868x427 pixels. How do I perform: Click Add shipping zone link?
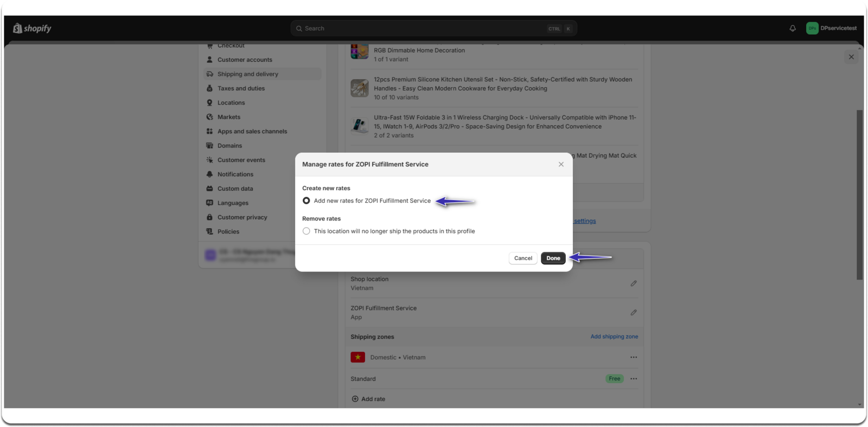[614, 337]
